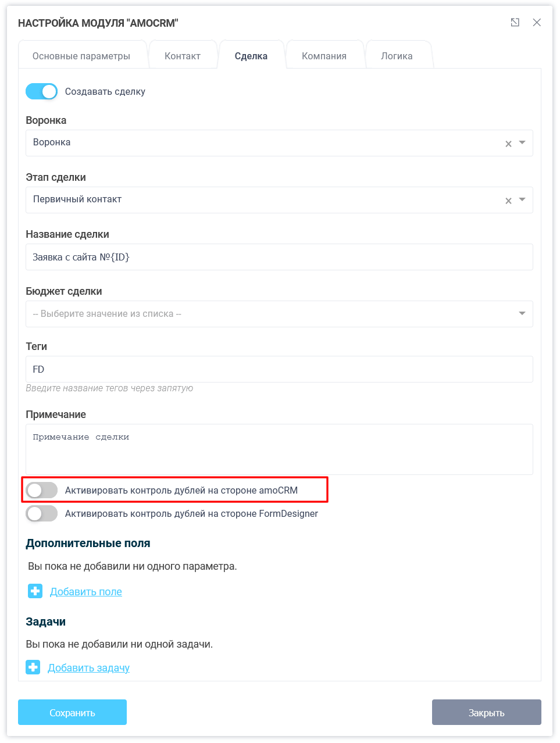The width and height of the screenshot is (560, 743).
Task: Click the Добавить задачу link
Action: coord(88,668)
